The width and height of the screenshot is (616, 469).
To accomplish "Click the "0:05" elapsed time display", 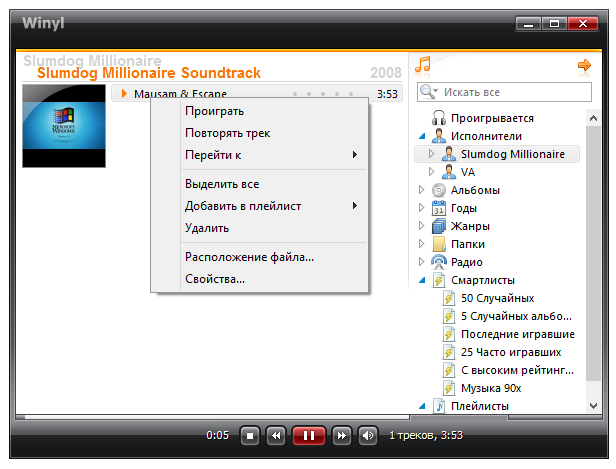I will 217,435.
